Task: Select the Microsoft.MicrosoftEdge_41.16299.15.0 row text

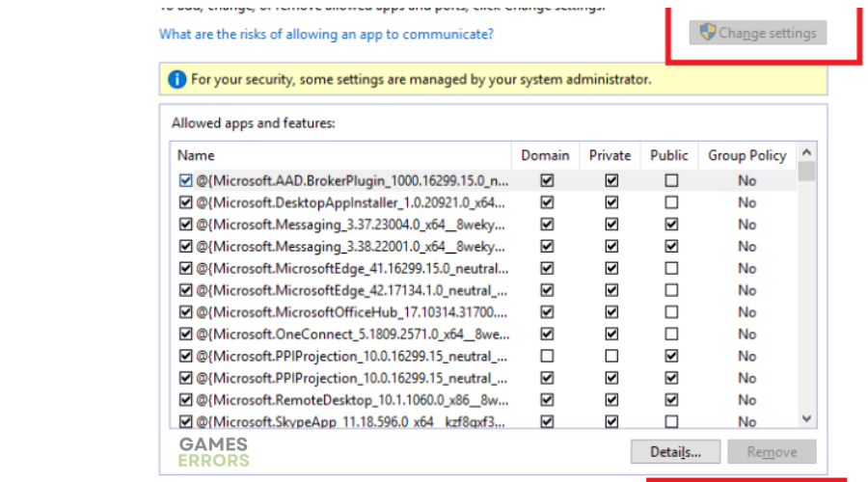Action: (x=352, y=268)
